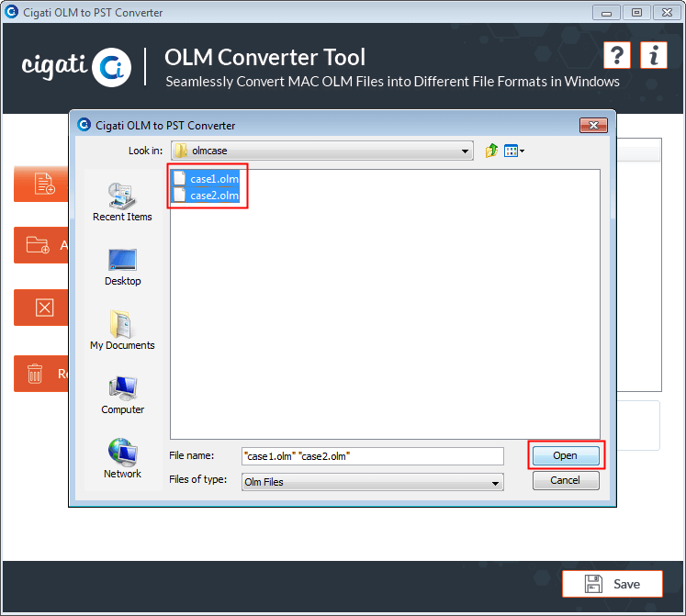This screenshot has width=686, height=616.
Task: Click the add folder orange button
Action: [x=41, y=245]
